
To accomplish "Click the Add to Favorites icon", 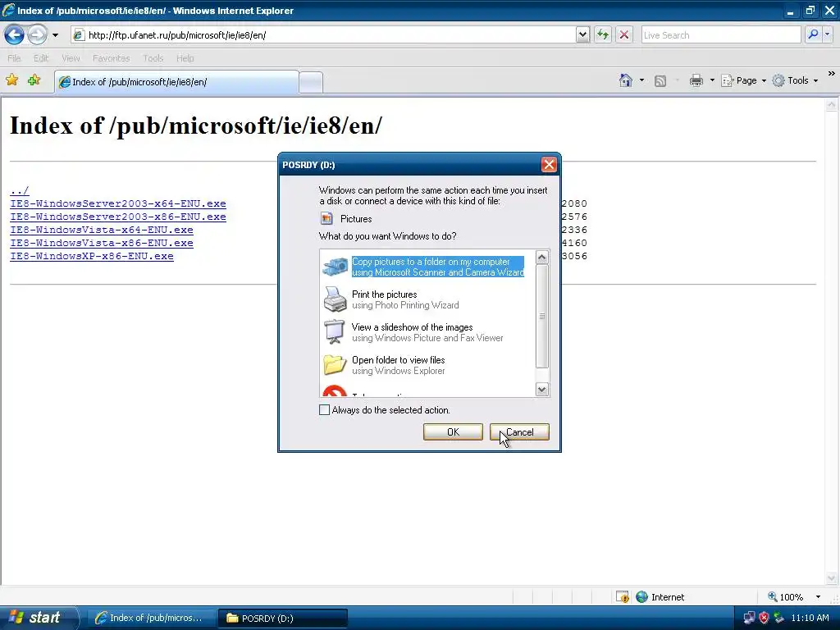I will [x=34, y=80].
